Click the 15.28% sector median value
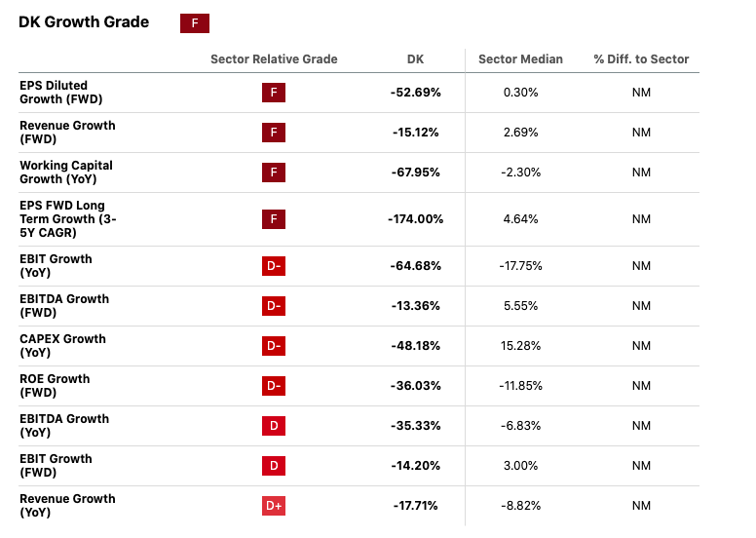Viewport: 756px width, 538px height. tap(520, 346)
